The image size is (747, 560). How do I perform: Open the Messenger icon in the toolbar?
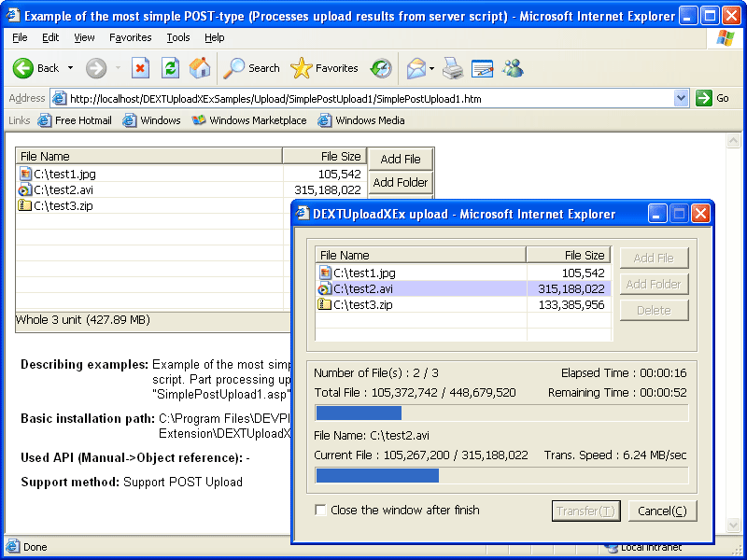[x=513, y=68]
